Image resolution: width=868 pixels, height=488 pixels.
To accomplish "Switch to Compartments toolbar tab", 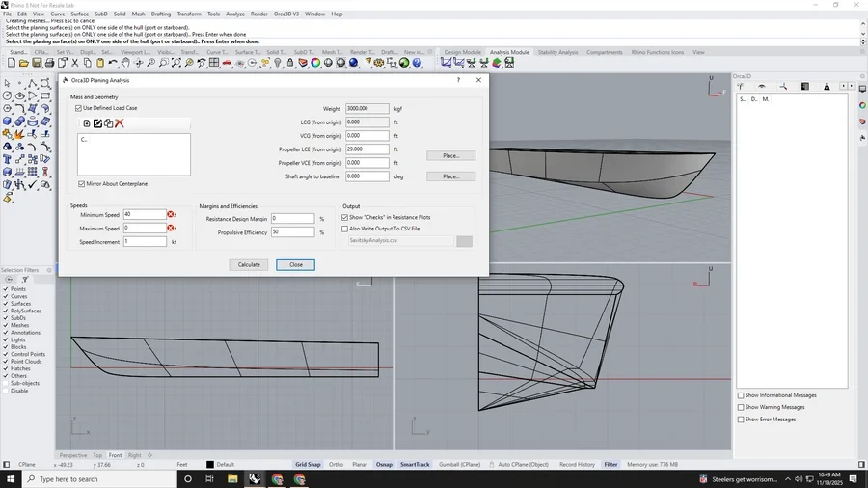I will 605,53.
